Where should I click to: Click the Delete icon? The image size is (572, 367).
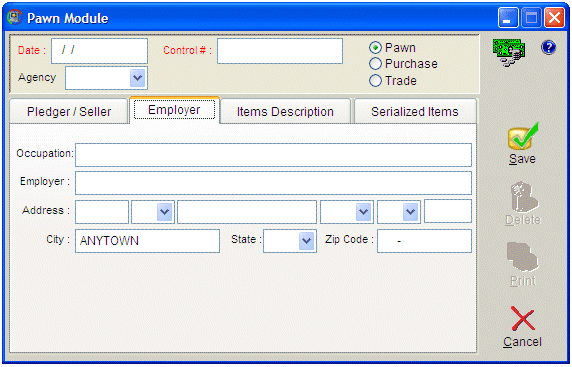tap(523, 204)
